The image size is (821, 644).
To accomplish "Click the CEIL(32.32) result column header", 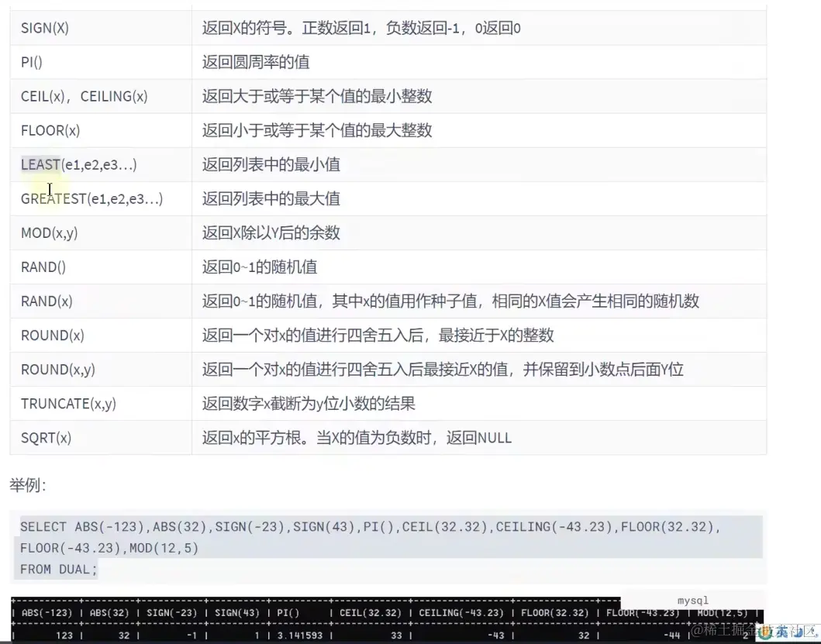I will coord(370,612).
